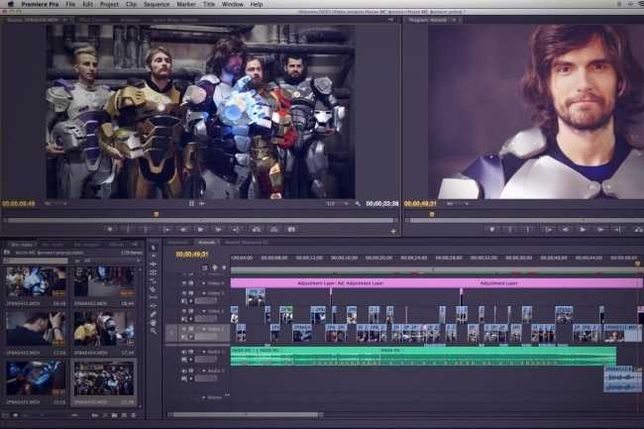
Task: Go to Out point in Program monitor
Action: [618, 229]
